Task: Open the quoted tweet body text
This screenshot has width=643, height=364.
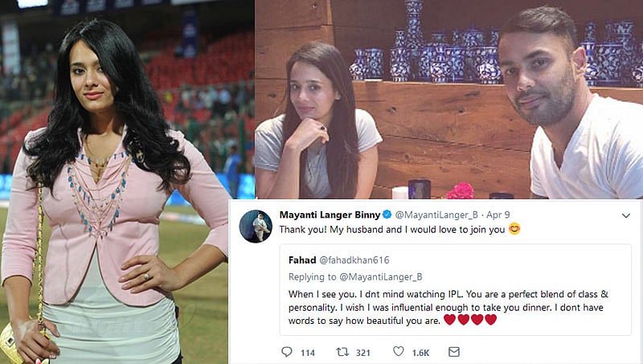Action: (448, 307)
